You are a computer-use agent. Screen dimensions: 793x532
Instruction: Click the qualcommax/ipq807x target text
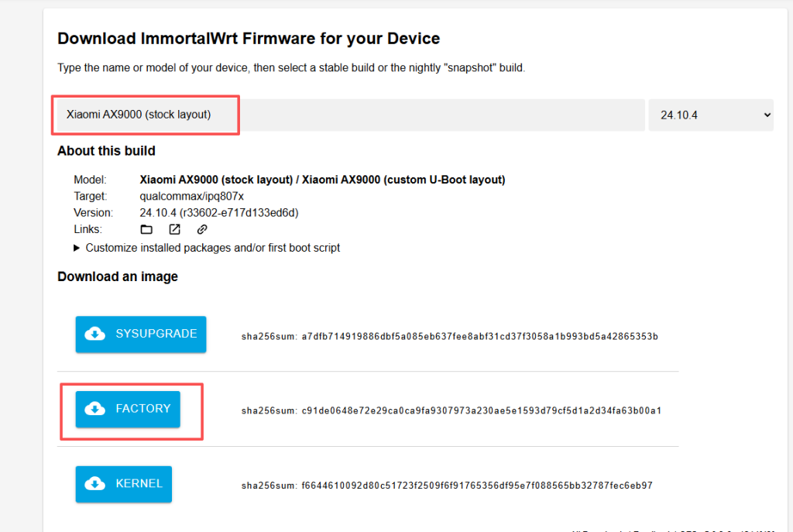tap(192, 196)
